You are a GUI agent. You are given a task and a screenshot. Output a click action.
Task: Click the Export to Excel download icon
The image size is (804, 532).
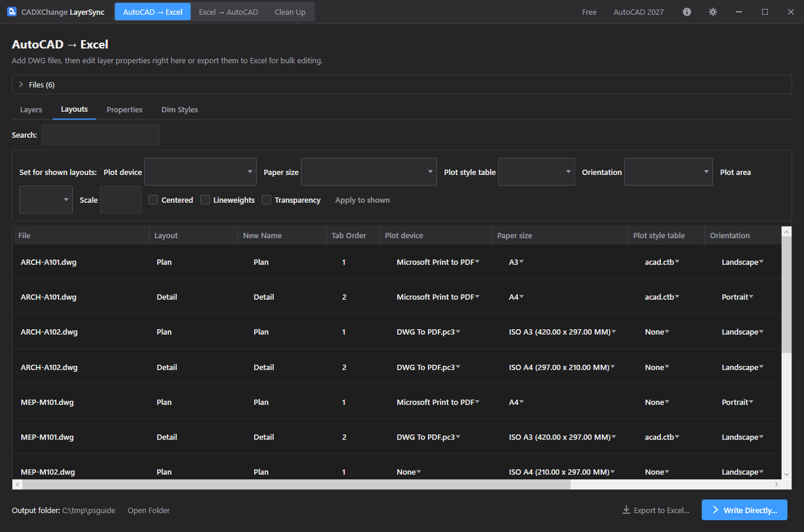(626, 510)
